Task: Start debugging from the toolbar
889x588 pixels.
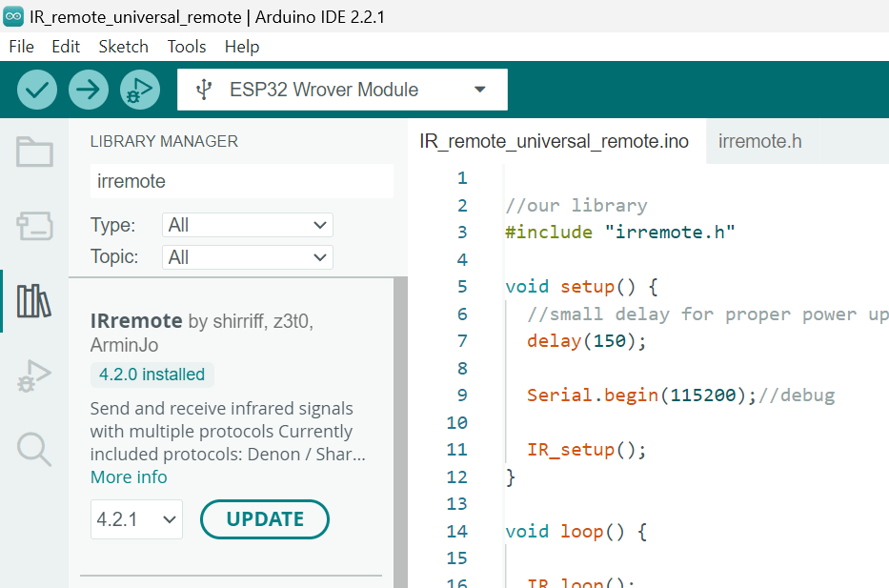Action: (x=139, y=89)
